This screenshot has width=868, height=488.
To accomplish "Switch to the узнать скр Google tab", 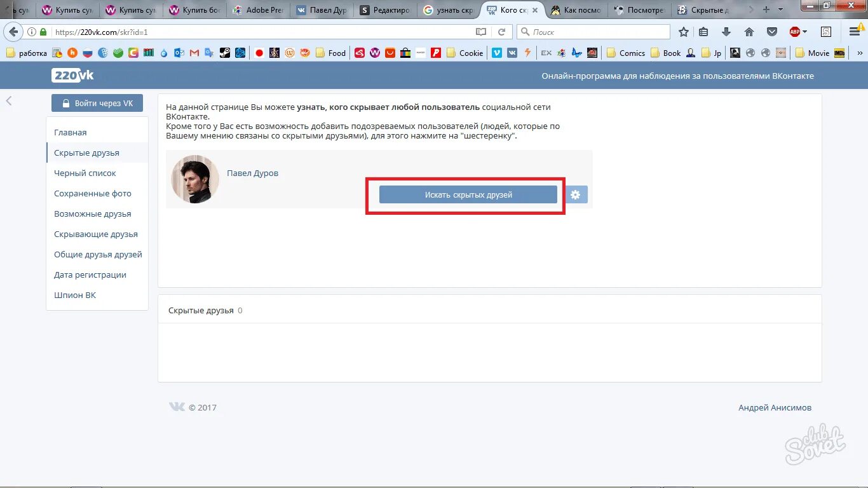I will coord(449,10).
